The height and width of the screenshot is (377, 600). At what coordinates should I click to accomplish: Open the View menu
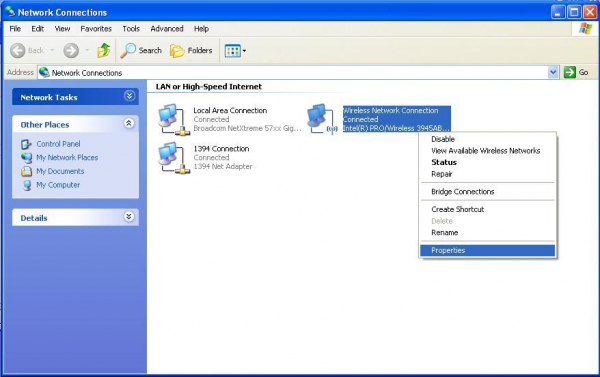point(62,29)
